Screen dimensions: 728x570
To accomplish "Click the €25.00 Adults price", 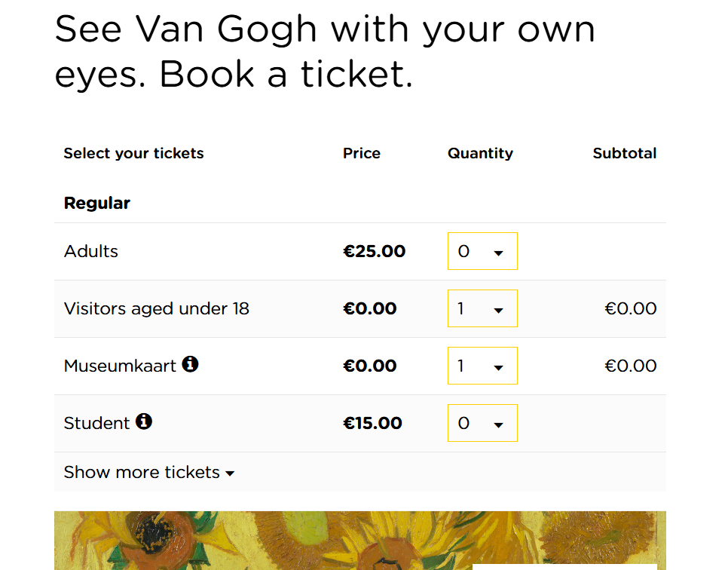I will pos(374,251).
